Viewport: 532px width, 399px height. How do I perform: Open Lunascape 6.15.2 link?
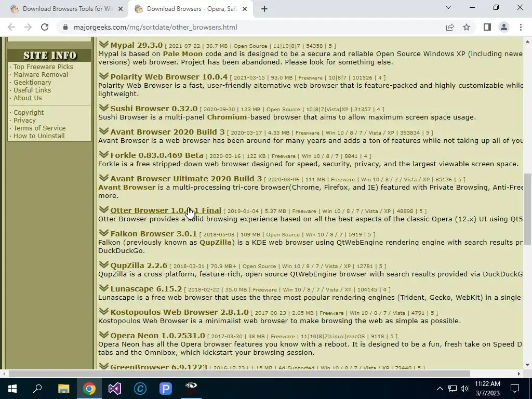coord(146,289)
